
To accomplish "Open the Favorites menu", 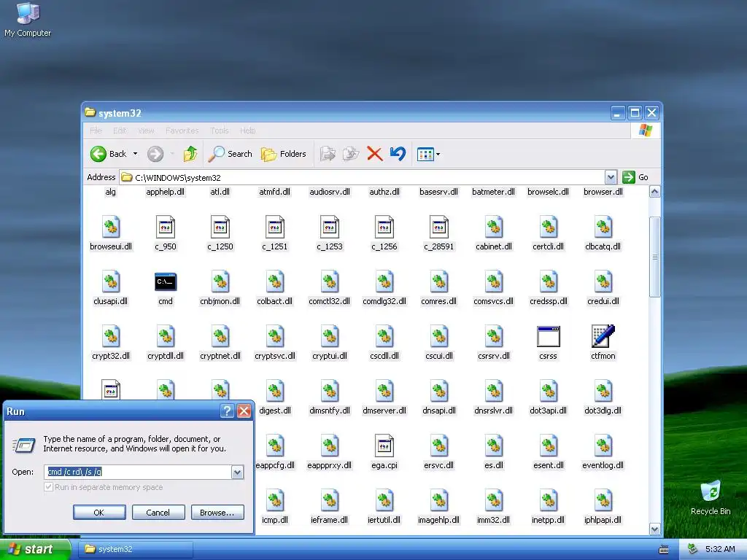I will pos(182,131).
